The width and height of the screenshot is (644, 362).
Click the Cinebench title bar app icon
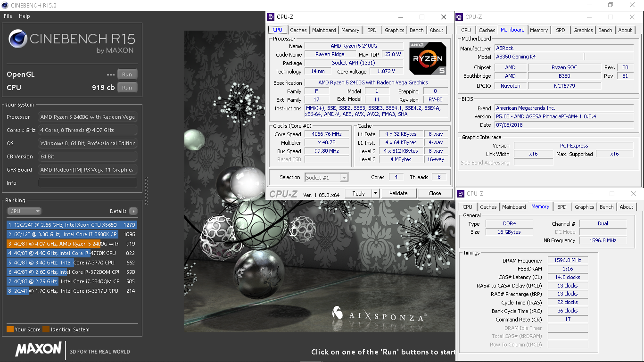point(5,5)
